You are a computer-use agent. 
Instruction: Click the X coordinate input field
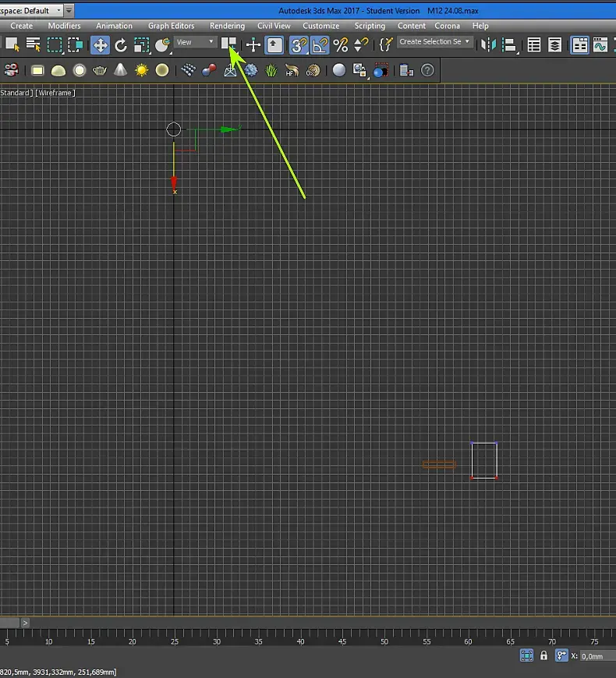[x=597, y=656]
